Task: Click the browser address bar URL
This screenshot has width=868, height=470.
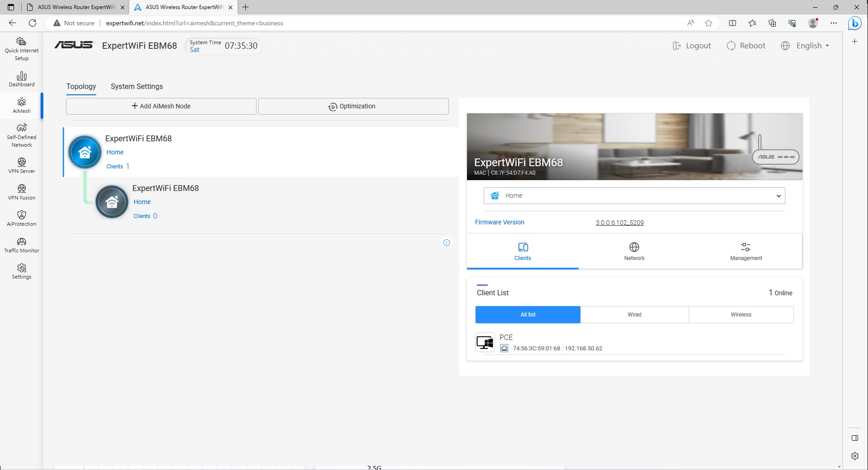Action: tap(194, 23)
